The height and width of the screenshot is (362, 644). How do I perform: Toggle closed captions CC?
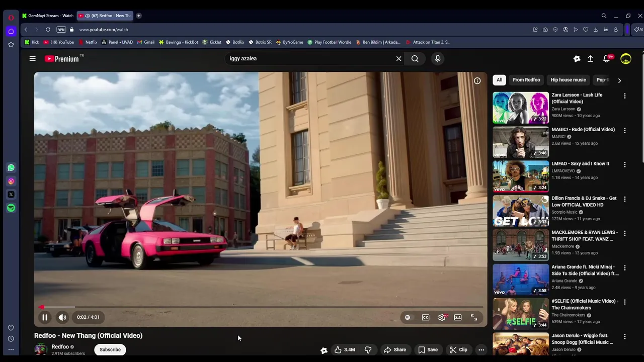coord(426,317)
